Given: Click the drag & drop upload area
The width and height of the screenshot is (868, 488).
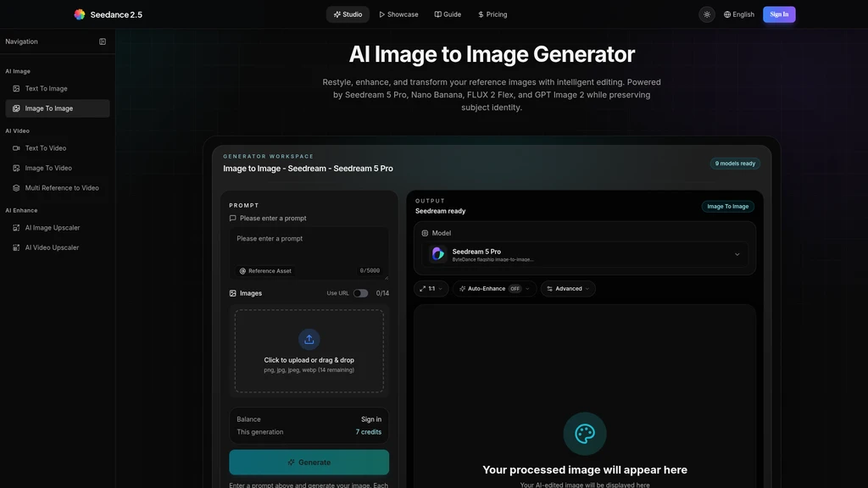Looking at the screenshot, I should [x=309, y=351].
